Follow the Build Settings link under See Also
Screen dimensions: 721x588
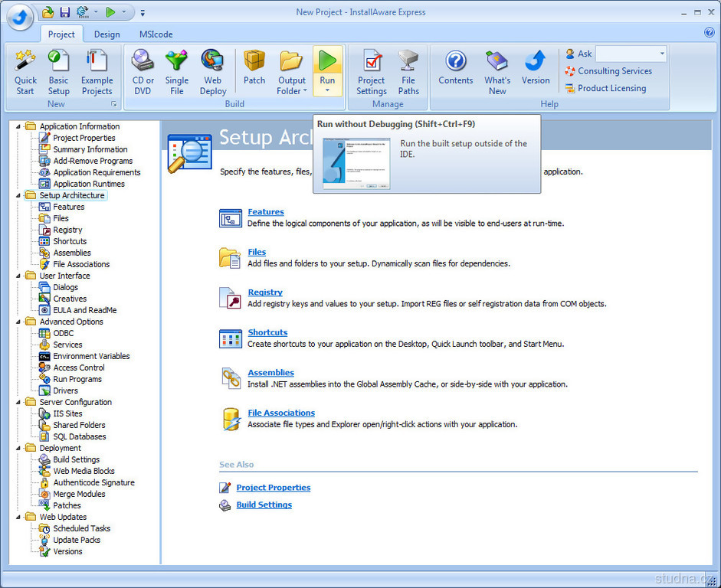click(264, 505)
